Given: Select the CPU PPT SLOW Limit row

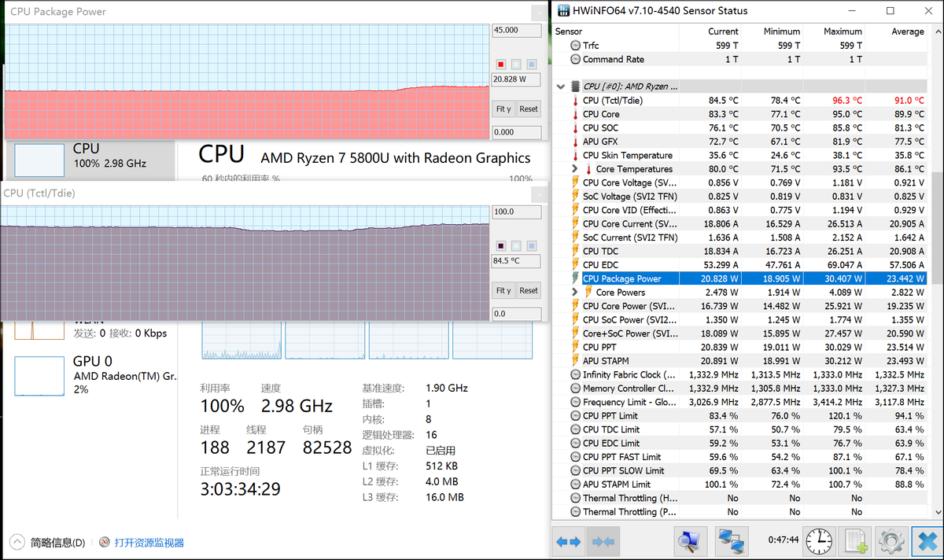Looking at the screenshot, I should click(x=739, y=470).
